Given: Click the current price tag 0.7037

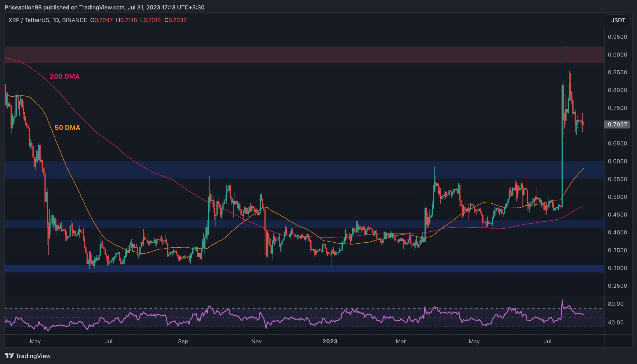Looking at the screenshot, I should 617,124.
